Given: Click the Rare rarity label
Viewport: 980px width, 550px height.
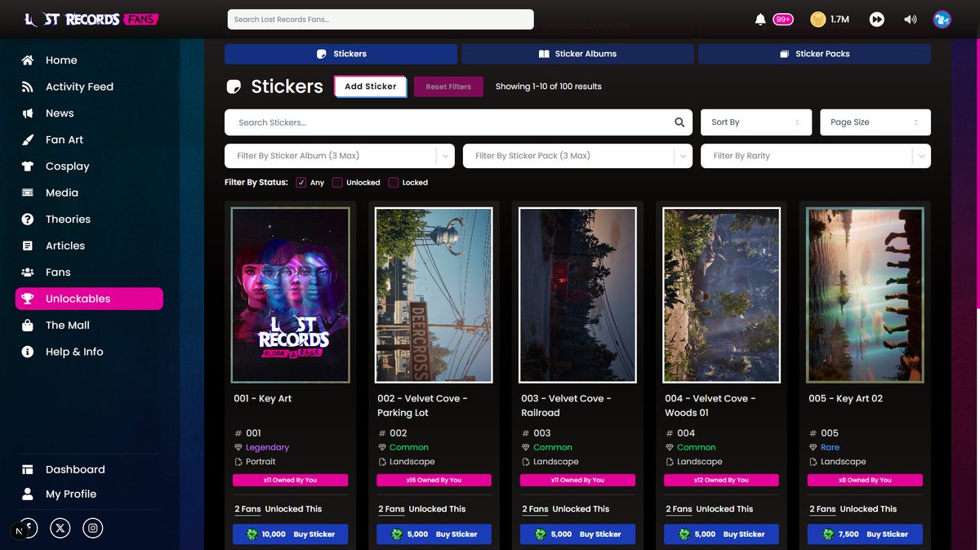Looking at the screenshot, I should point(830,448).
